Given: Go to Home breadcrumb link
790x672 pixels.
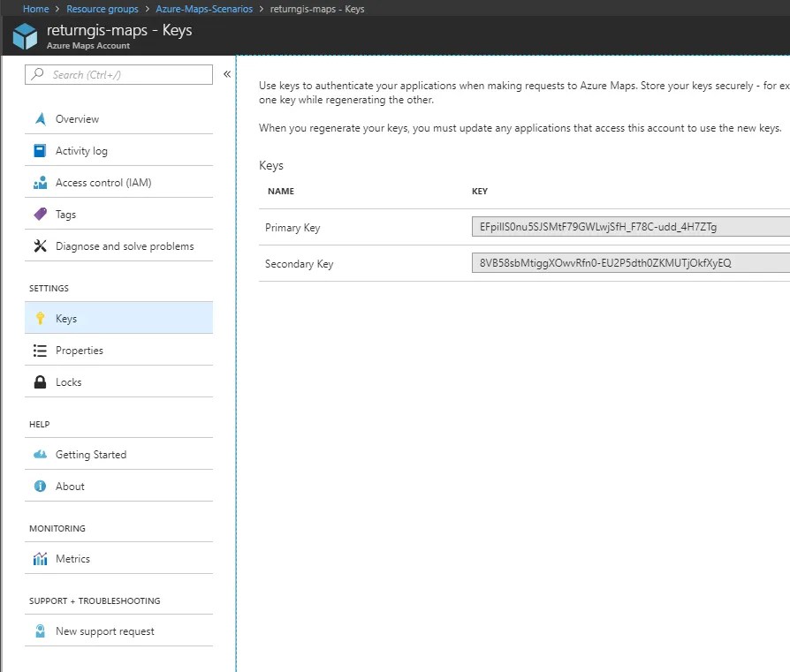Looking at the screenshot, I should (35, 9).
